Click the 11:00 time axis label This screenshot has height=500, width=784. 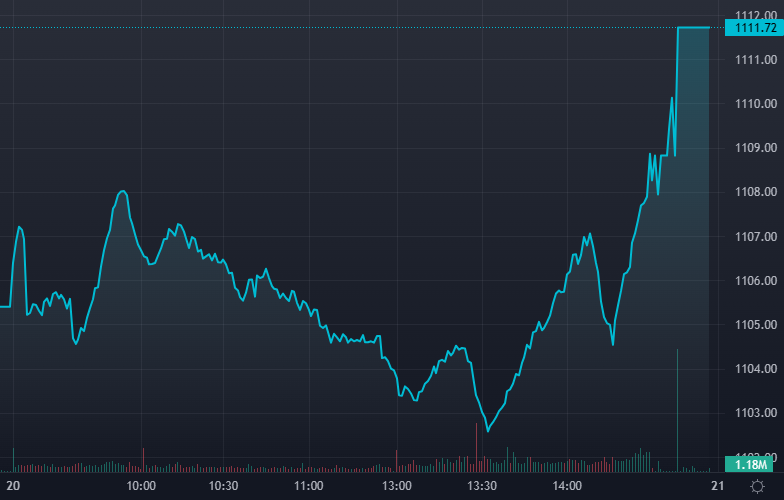[308, 486]
